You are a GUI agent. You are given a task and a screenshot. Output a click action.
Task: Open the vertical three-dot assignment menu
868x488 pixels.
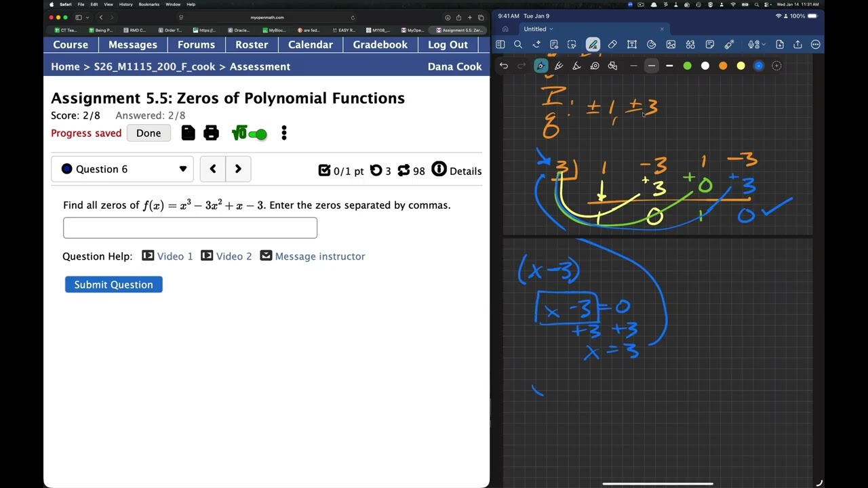pos(284,133)
